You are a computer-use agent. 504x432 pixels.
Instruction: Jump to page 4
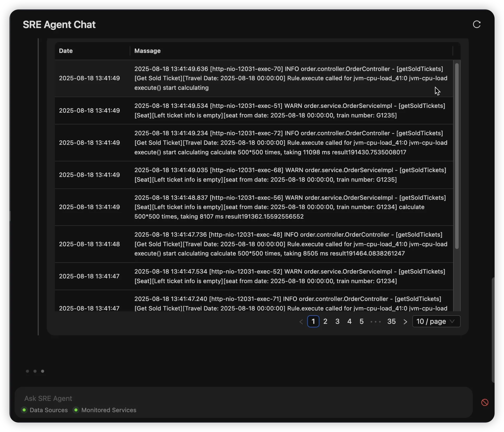click(349, 321)
